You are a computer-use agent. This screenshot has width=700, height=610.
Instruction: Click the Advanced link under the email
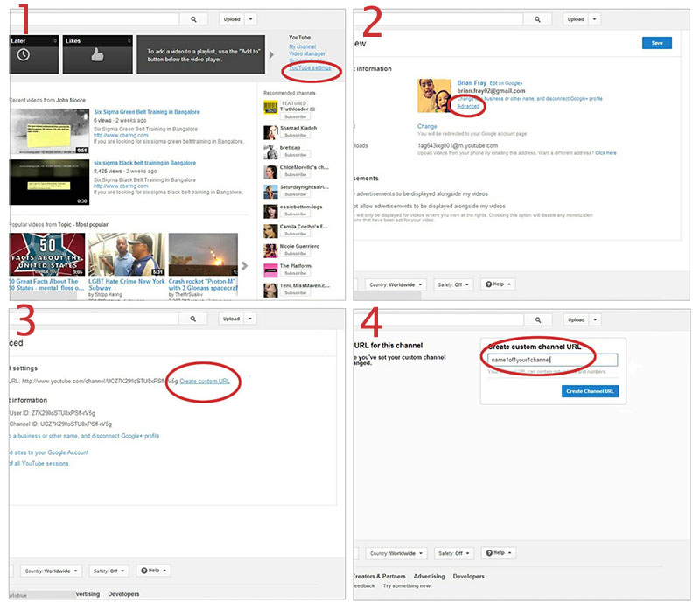[x=468, y=106]
